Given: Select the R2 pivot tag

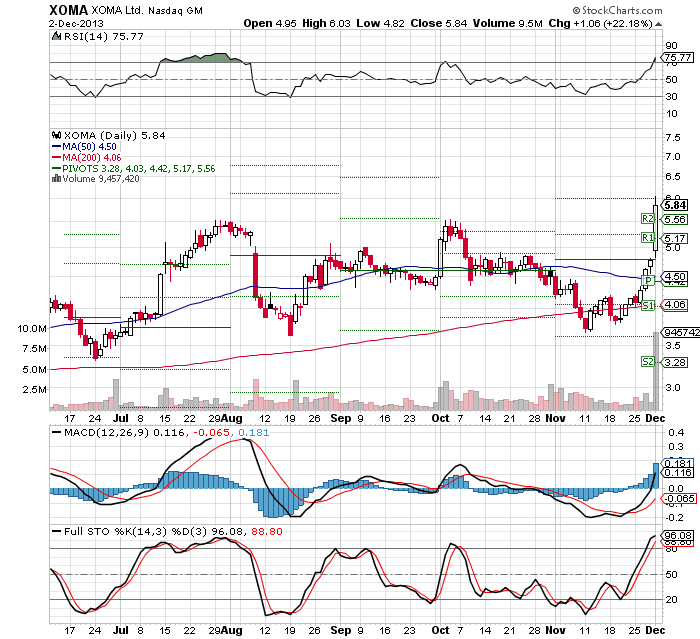Looking at the screenshot, I should pos(647,219).
